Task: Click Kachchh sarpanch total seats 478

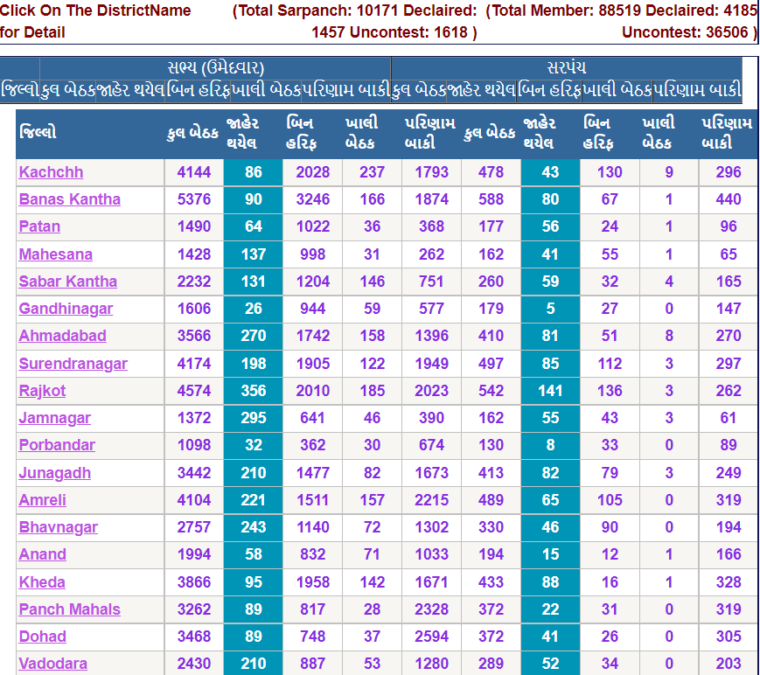Action: tap(491, 172)
